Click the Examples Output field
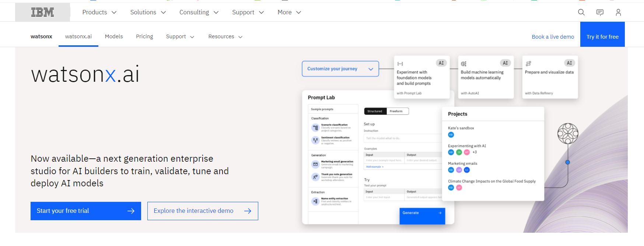Screen dimensions: 644x246 click(423, 160)
